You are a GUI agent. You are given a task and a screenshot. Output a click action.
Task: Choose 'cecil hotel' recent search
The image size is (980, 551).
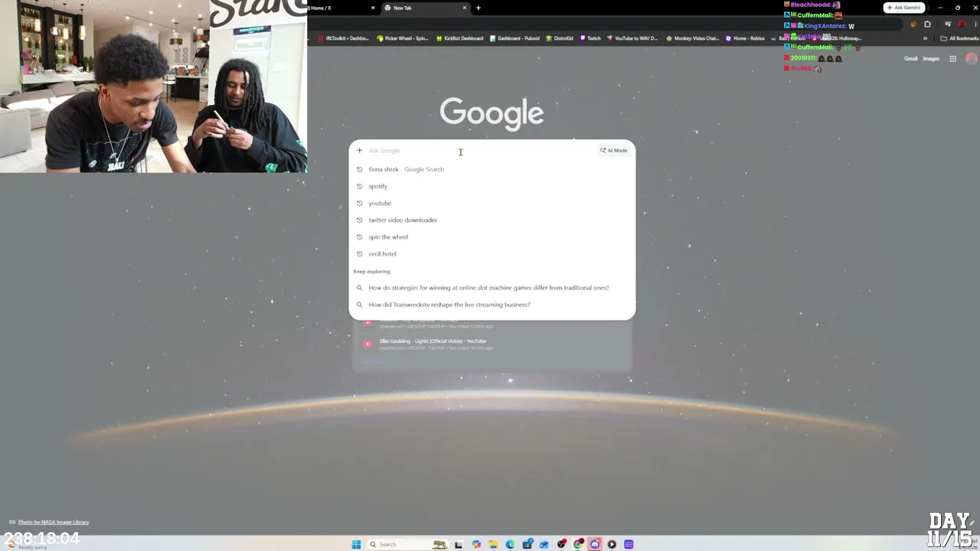pyautogui.click(x=492, y=253)
